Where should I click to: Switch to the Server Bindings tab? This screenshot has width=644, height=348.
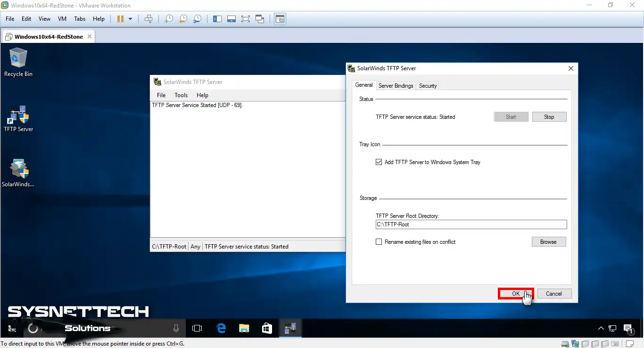(396, 86)
